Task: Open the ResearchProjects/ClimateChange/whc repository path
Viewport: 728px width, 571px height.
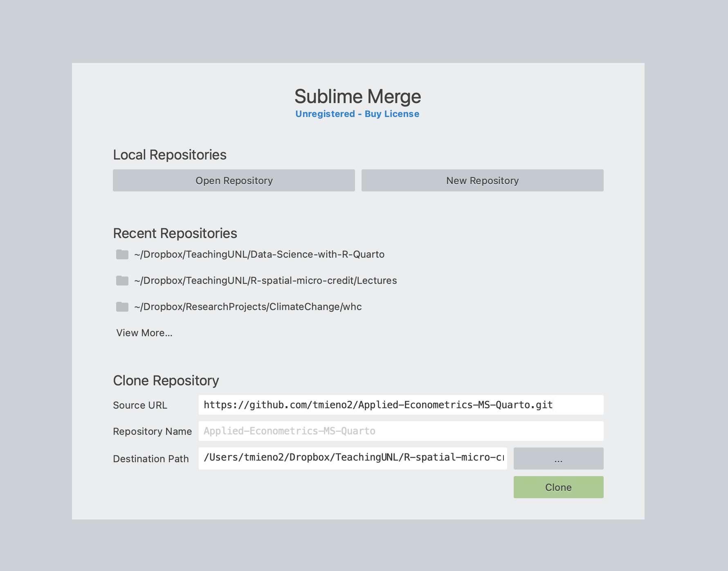Action: click(x=248, y=307)
